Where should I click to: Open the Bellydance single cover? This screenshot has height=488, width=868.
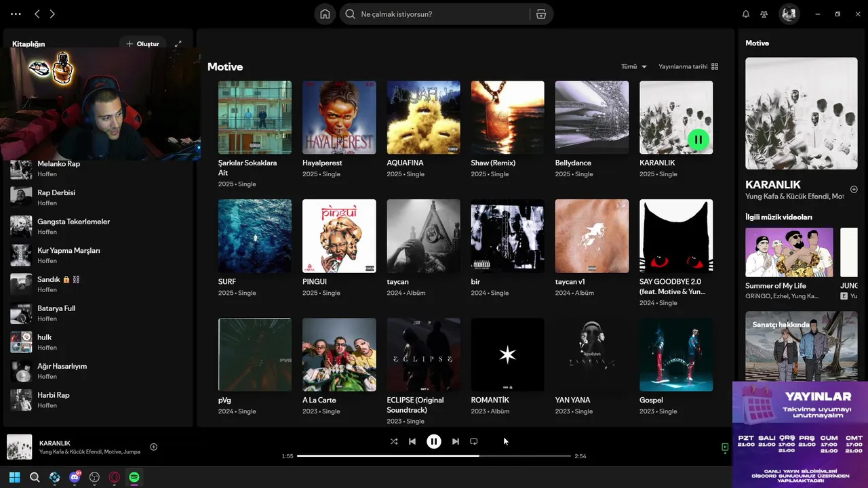pyautogui.click(x=592, y=117)
